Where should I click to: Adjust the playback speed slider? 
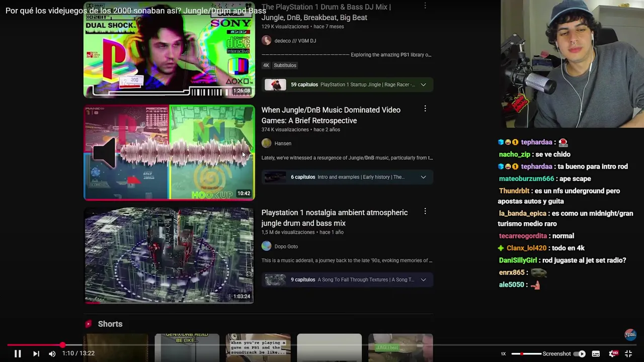526,354
